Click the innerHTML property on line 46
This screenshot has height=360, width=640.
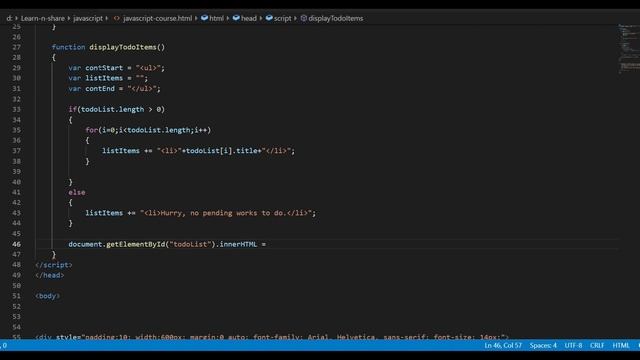238,244
